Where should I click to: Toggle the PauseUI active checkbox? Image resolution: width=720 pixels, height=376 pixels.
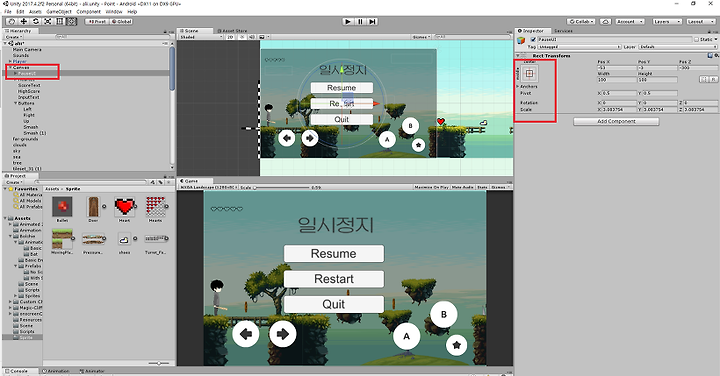point(533,39)
